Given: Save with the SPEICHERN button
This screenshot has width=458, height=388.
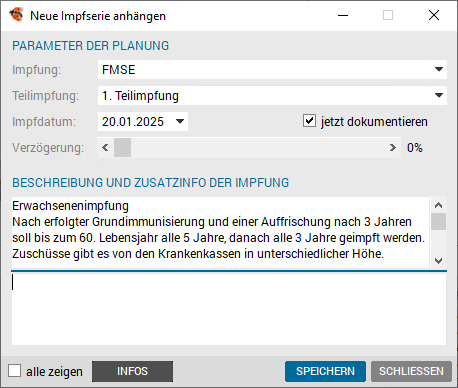Looking at the screenshot, I should pyautogui.click(x=325, y=371).
